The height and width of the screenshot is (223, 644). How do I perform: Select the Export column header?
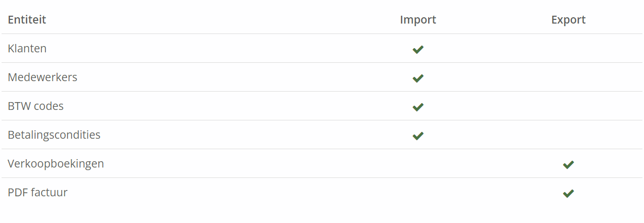point(568,20)
